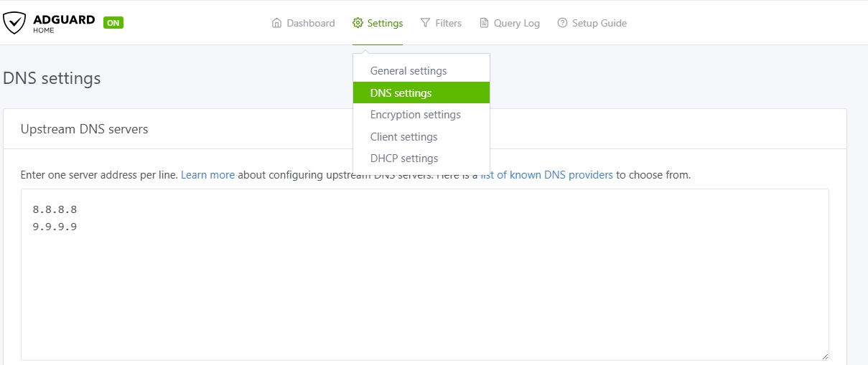The width and height of the screenshot is (868, 365).
Task: Click the funnel icon beside Filters
Action: (x=426, y=23)
